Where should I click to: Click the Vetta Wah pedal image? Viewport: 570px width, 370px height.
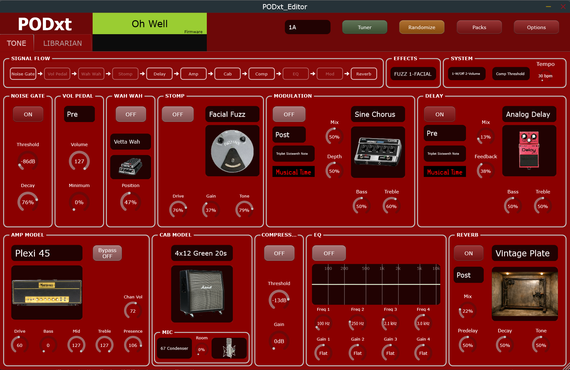point(131,167)
